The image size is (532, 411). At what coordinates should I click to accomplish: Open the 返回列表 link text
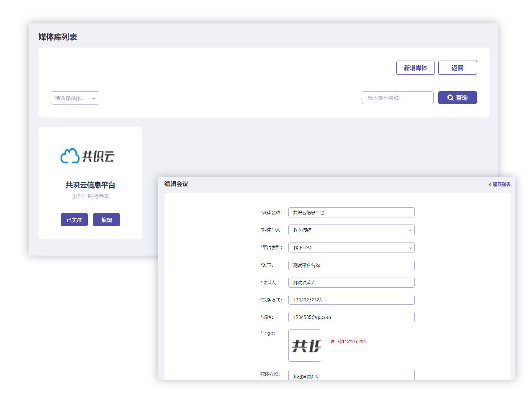point(501,184)
